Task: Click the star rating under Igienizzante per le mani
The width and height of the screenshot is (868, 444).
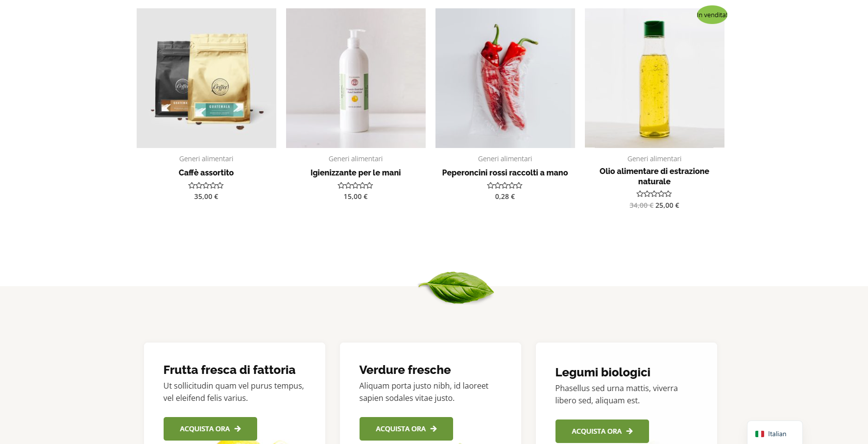Action: (356, 185)
